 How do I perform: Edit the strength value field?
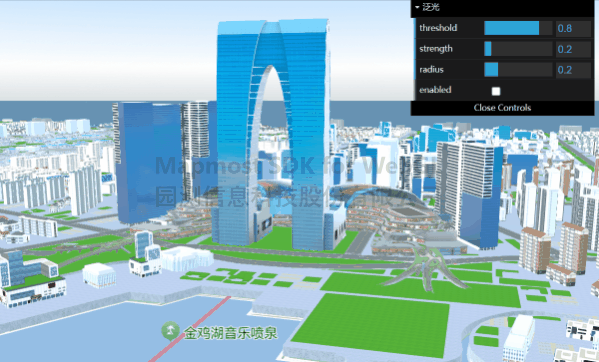pos(573,49)
